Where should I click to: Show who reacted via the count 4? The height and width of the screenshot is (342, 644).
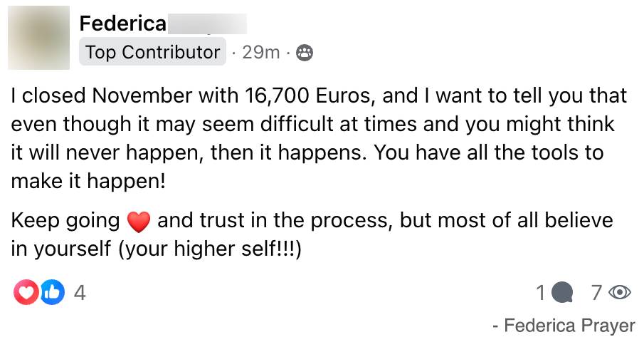pyautogui.click(x=80, y=293)
